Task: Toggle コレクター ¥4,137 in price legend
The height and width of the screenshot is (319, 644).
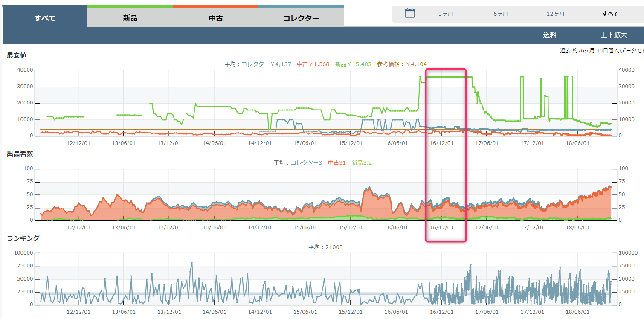Action: click(x=266, y=64)
